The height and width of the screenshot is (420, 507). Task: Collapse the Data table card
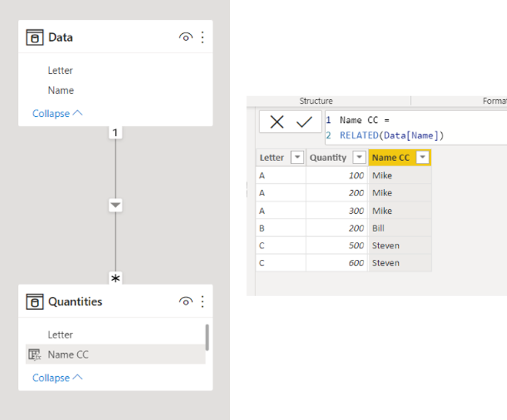(x=57, y=114)
